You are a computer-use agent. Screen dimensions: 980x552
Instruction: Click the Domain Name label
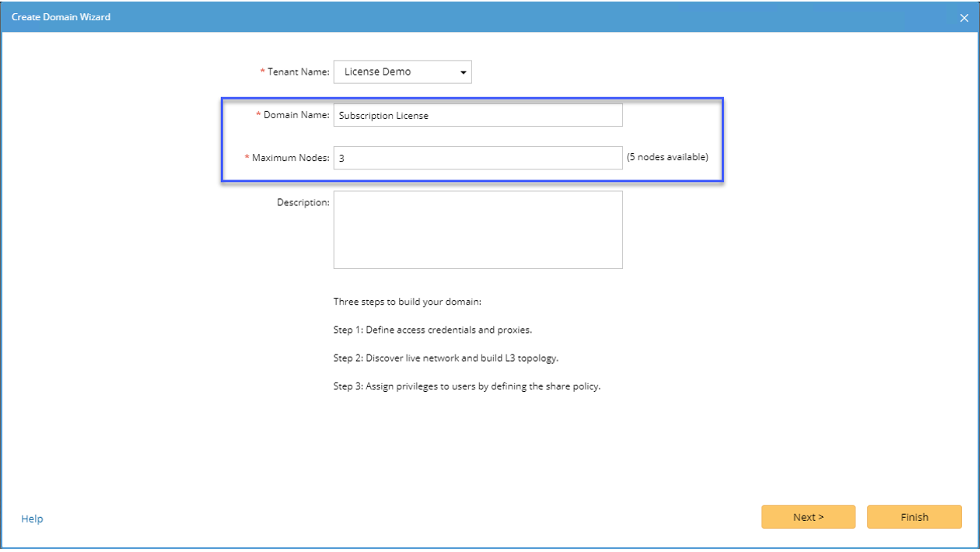(x=296, y=115)
